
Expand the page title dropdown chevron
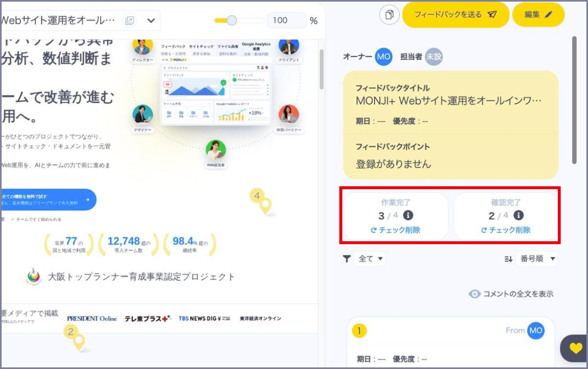151,20
